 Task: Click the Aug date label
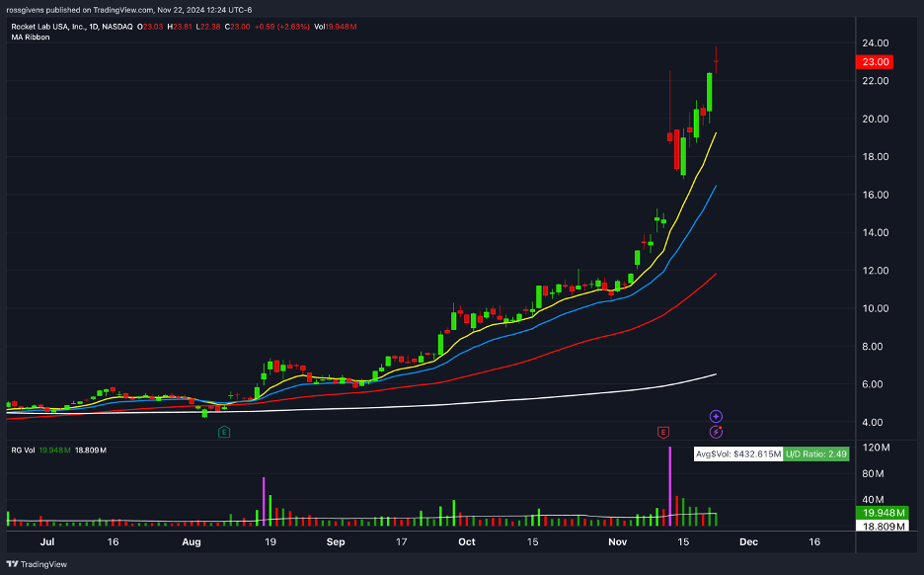tap(191, 542)
